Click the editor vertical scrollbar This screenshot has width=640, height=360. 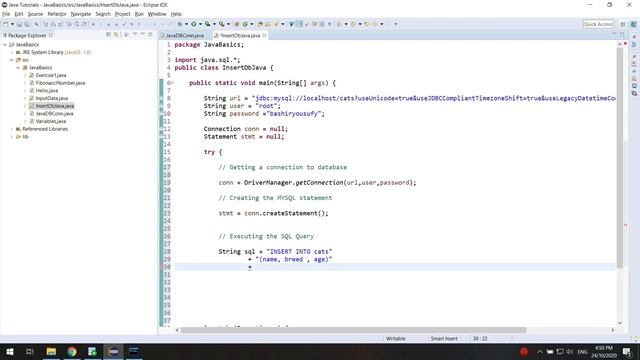coord(620,157)
